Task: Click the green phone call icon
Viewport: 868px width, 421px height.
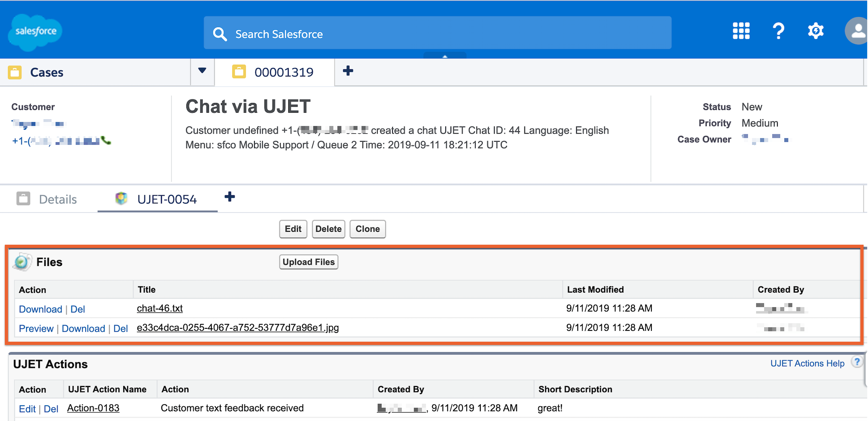Action: click(106, 140)
